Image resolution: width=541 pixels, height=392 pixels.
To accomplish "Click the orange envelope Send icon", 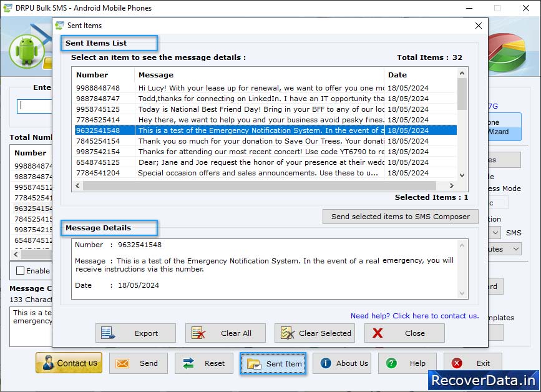I will [x=122, y=363].
